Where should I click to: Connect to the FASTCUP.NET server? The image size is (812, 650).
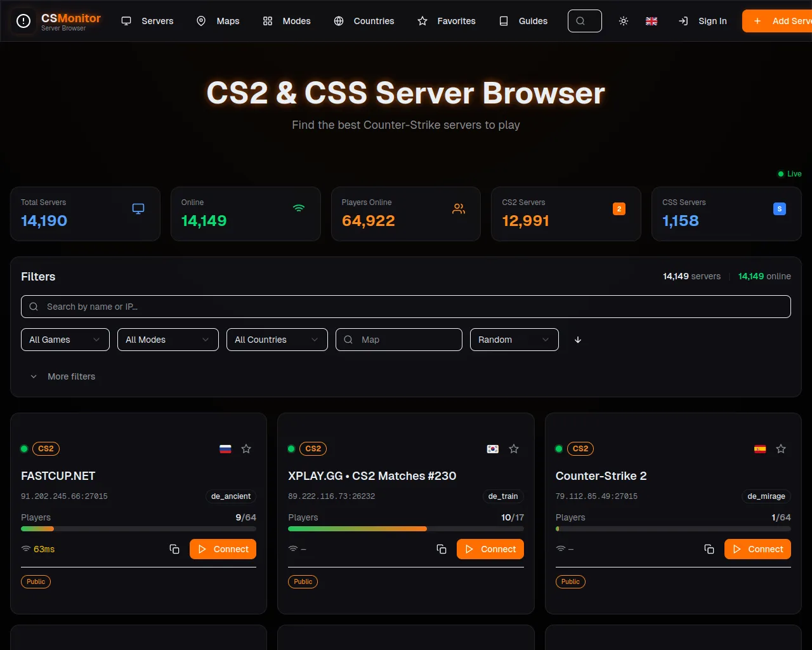(223, 549)
